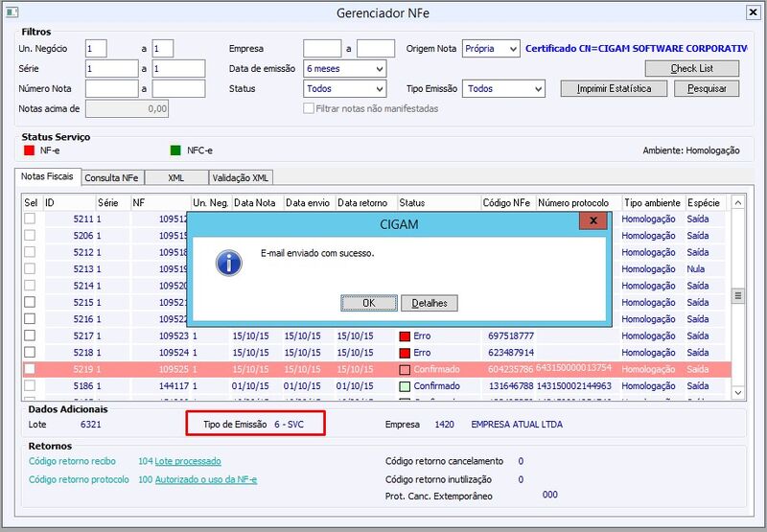Image resolution: width=767 pixels, height=532 pixels.
Task: Click the grid scrollbar up arrow
Action: (x=738, y=202)
